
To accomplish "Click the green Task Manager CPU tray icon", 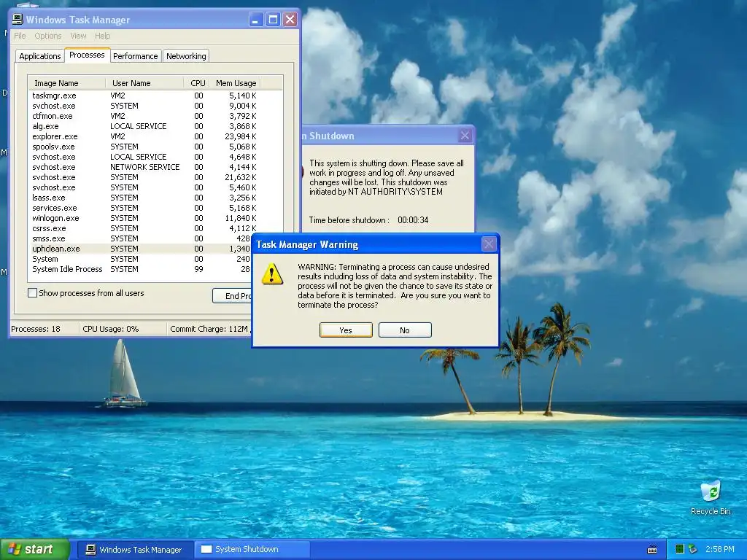I will [x=680, y=549].
